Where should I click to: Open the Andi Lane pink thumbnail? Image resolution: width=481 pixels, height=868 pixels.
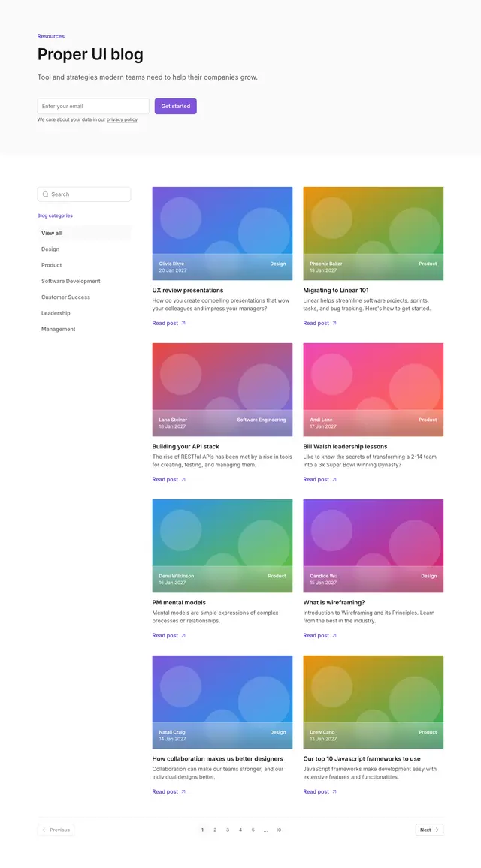[x=373, y=390]
